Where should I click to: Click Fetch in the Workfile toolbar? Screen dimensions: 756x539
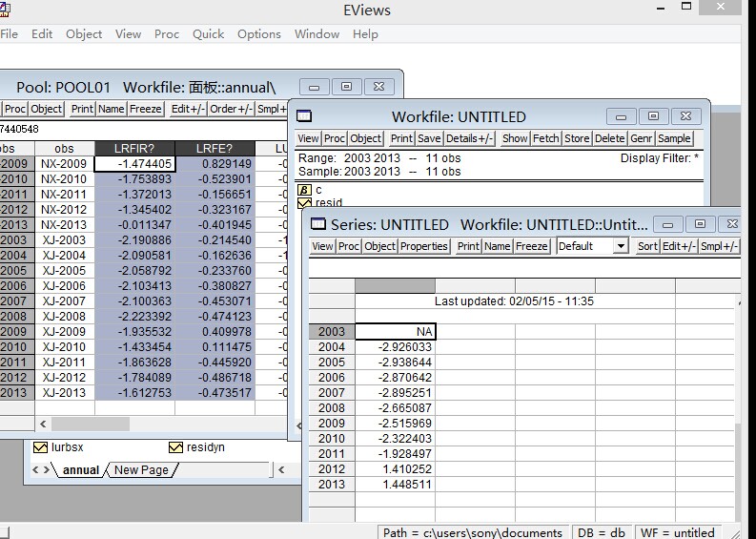tap(546, 138)
